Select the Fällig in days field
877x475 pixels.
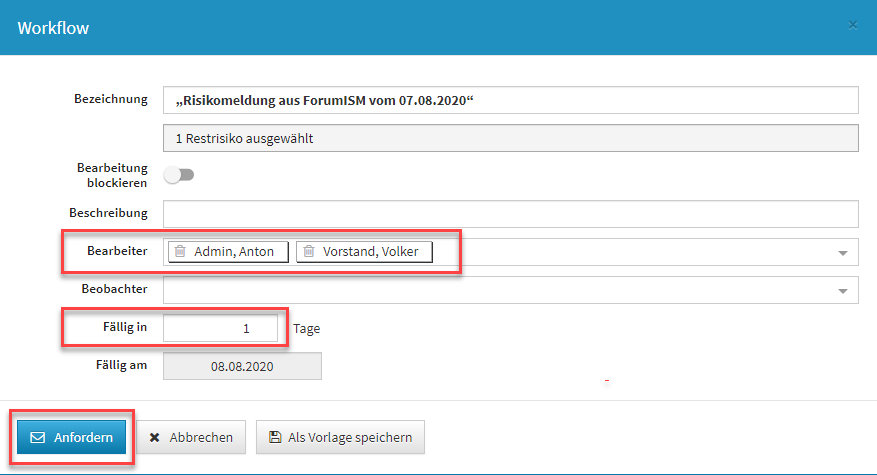(x=220, y=328)
